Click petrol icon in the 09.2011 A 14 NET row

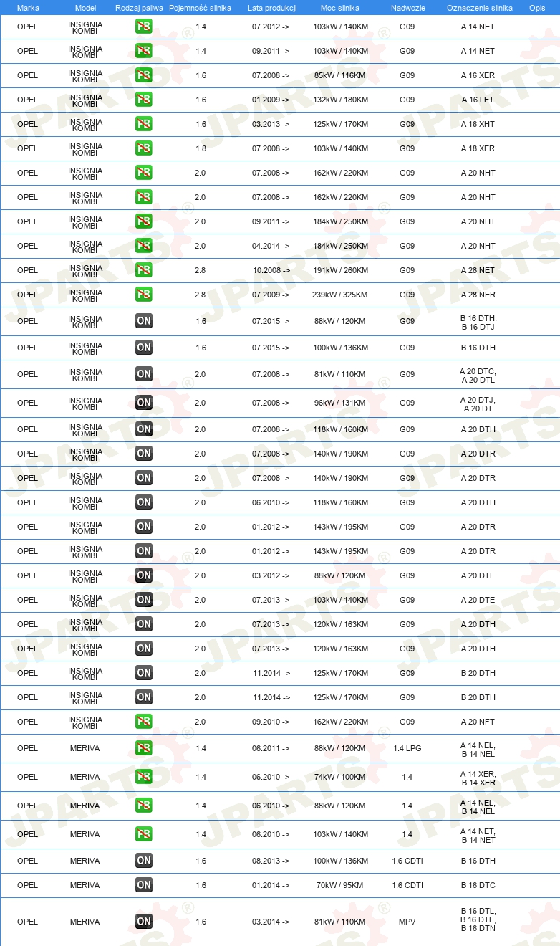tap(144, 51)
